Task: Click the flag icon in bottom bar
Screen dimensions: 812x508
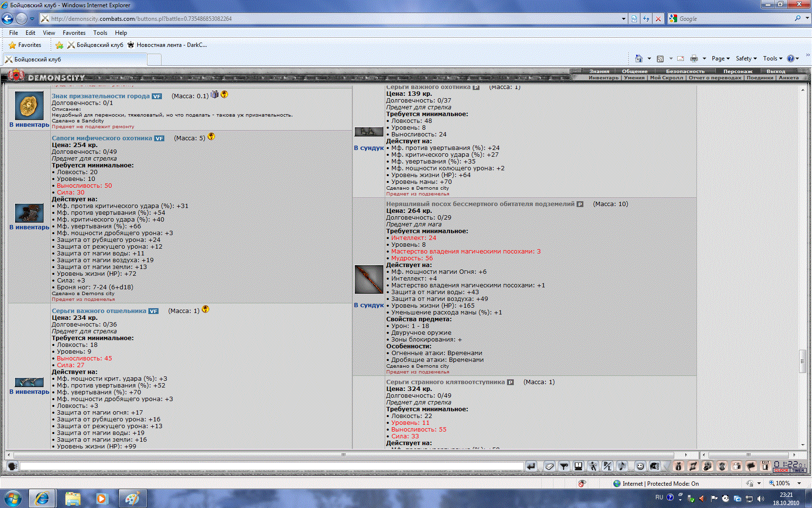Action: point(751,466)
